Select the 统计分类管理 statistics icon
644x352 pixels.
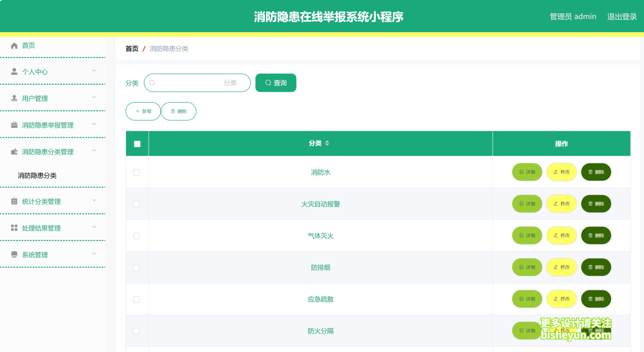pyautogui.click(x=13, y=201)
